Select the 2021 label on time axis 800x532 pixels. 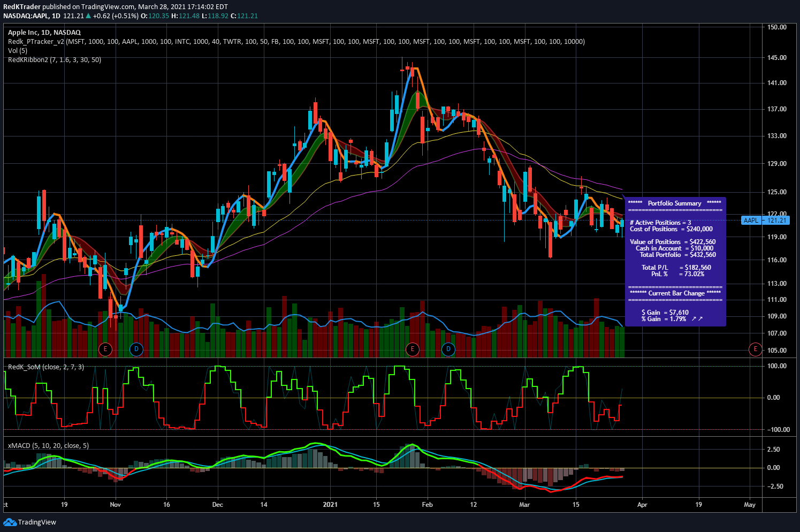pos(330,505)
